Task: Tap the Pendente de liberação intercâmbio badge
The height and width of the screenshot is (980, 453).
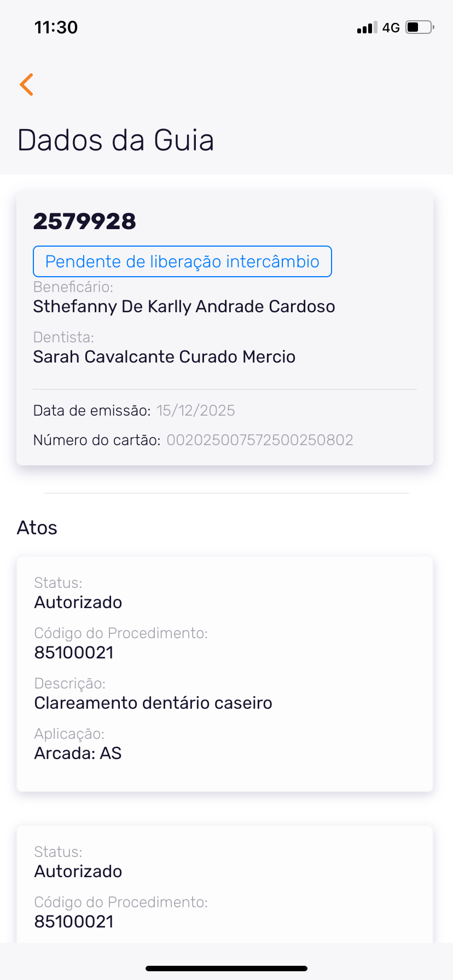Action: tap(182, 261)
